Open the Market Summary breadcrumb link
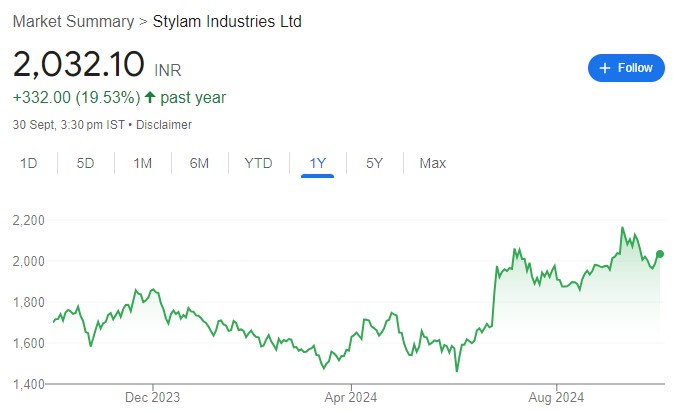The height and width of the screenshot is (411, 676). tap(73, 22)
